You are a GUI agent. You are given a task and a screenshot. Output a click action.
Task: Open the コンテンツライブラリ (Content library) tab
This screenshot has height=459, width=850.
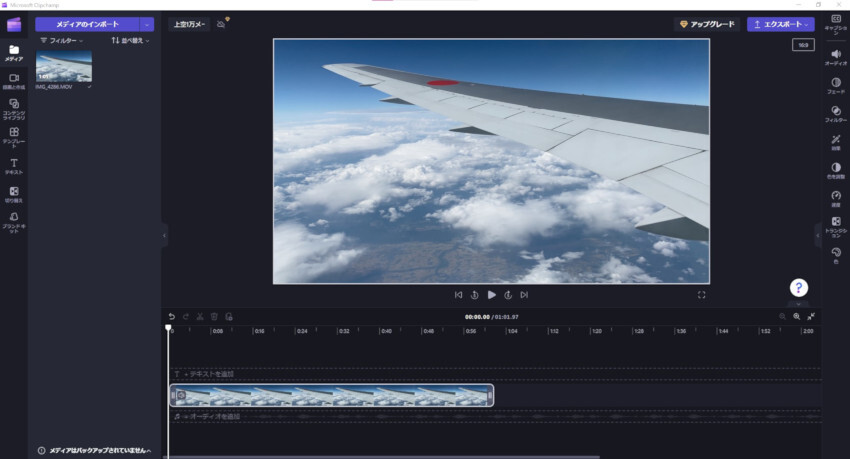pyautogui.click(x=14, y=107)
